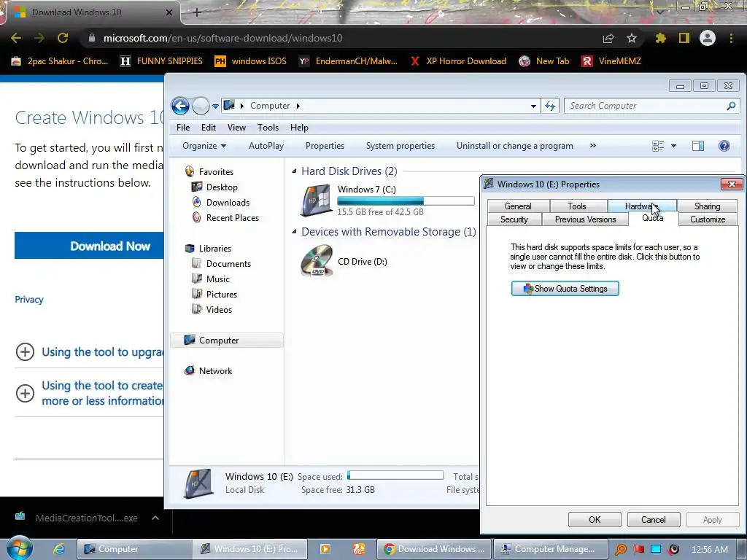Click the Chrome address bar URL
This screenshot has height=560, width=747.
[x=223, y=38]
